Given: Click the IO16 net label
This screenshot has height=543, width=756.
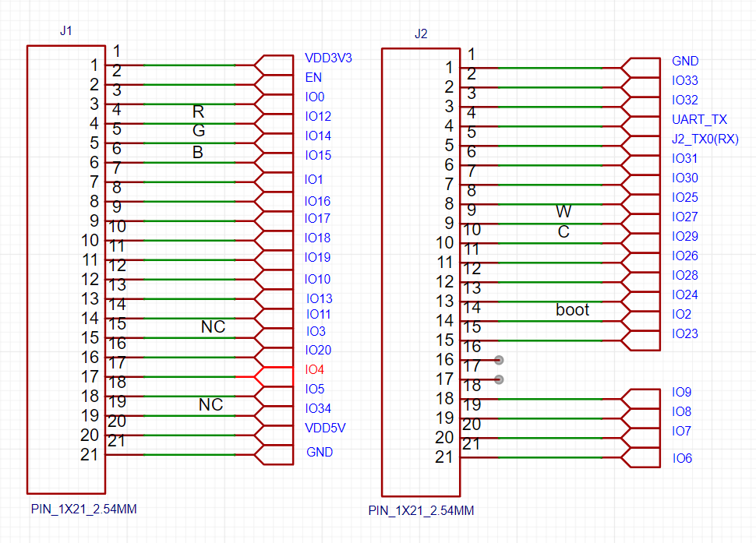Looking at the screenshot, I should pos(317,201).
